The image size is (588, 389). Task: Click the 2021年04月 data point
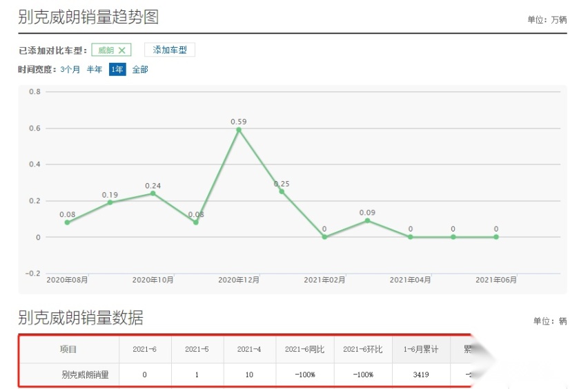click(x=411, y=237)
